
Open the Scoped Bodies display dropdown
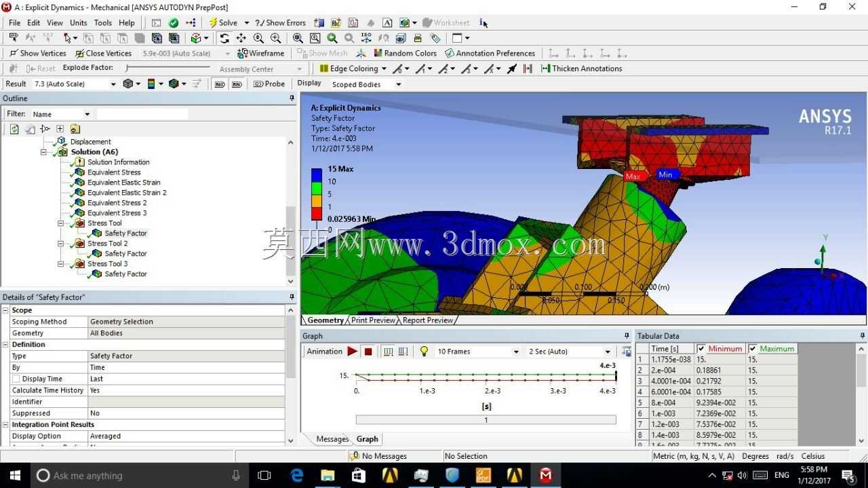tap(399, 84)
